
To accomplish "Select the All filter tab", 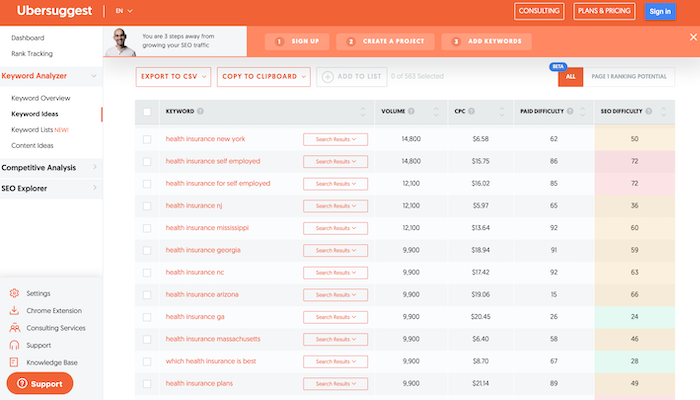I will tap(571, 77).
